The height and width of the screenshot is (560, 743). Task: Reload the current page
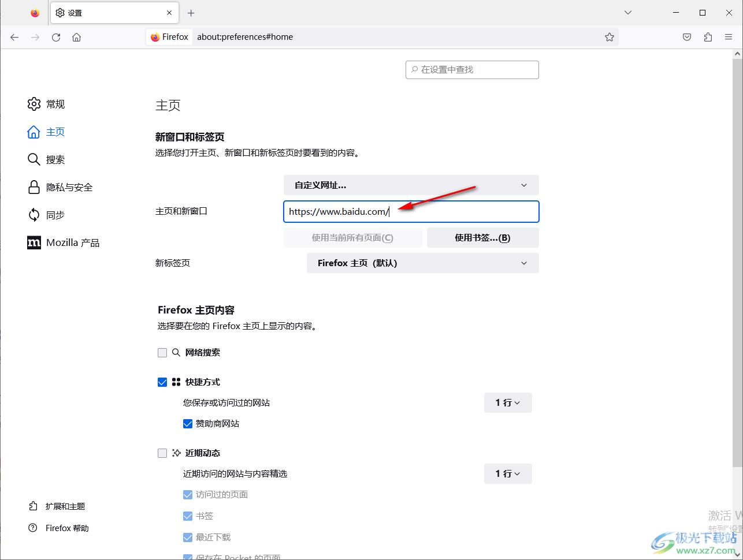tap(56, 37)
